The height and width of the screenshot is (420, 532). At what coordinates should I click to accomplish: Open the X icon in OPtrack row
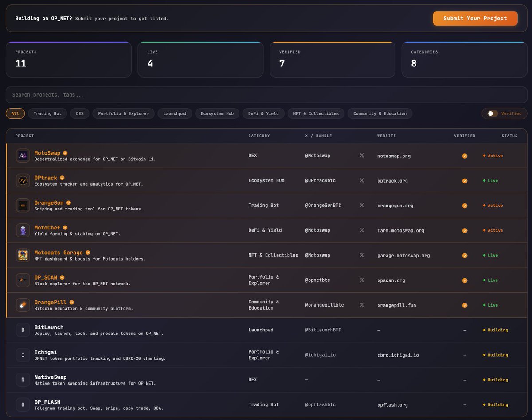[362, 180]
